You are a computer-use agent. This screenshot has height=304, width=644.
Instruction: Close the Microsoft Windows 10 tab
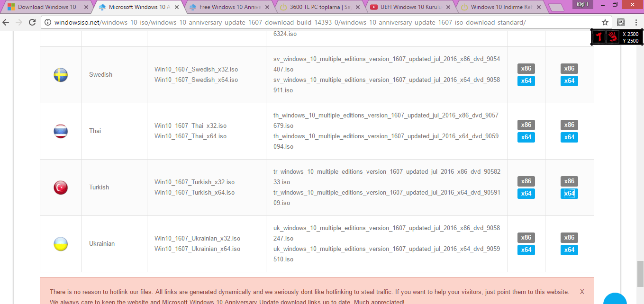pos(177,7)
